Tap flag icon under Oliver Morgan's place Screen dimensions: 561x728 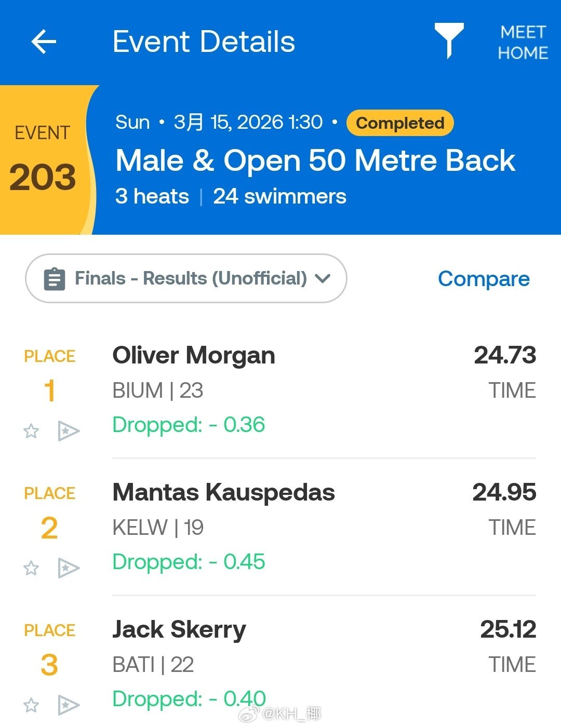point(68,431)
